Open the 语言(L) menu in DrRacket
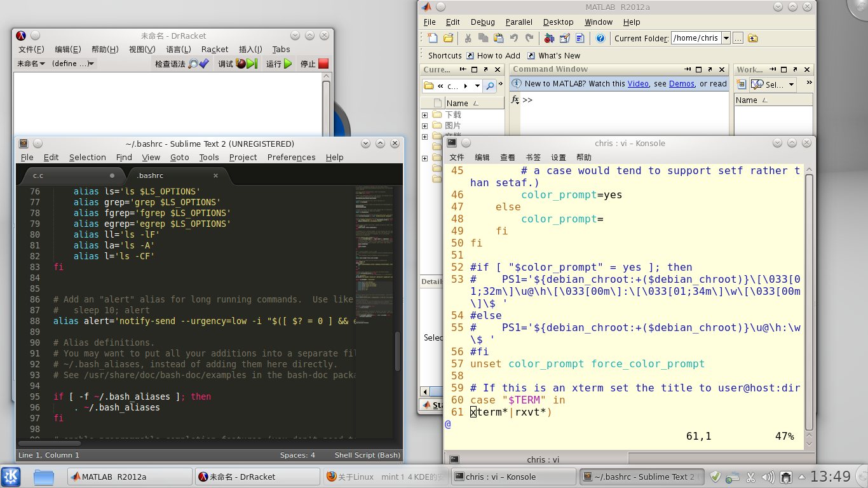 (x=179, y=50)
